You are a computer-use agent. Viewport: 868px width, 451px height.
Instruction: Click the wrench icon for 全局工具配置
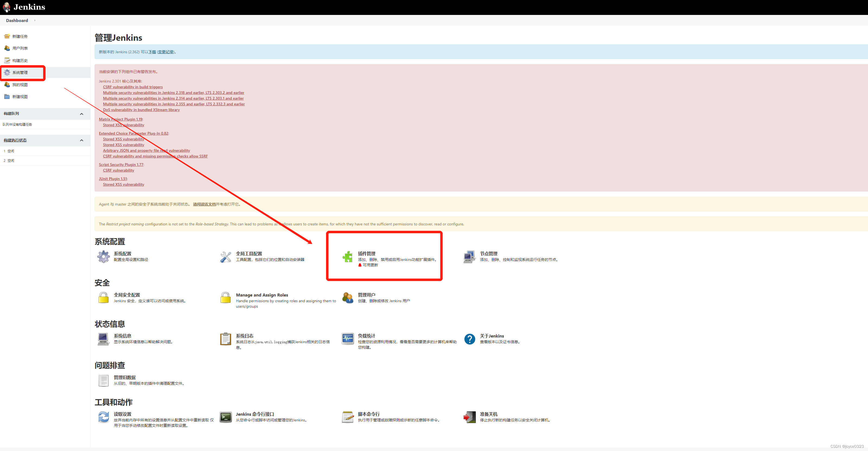[x=225, y=257]
